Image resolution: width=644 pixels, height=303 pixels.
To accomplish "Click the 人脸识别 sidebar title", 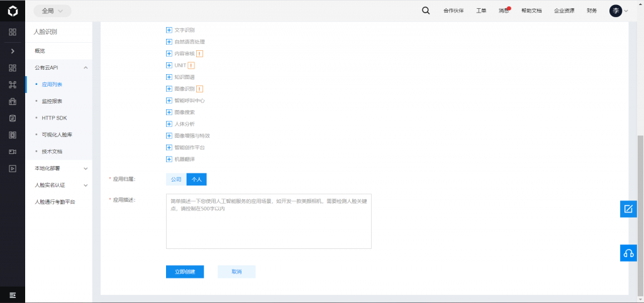I will (x=45, y=32).
